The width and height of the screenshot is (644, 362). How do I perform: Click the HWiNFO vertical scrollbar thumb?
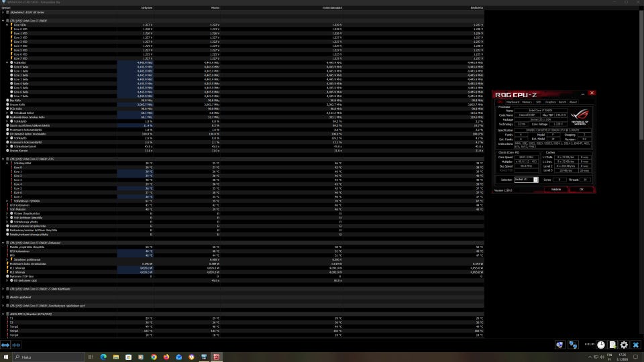641,74
